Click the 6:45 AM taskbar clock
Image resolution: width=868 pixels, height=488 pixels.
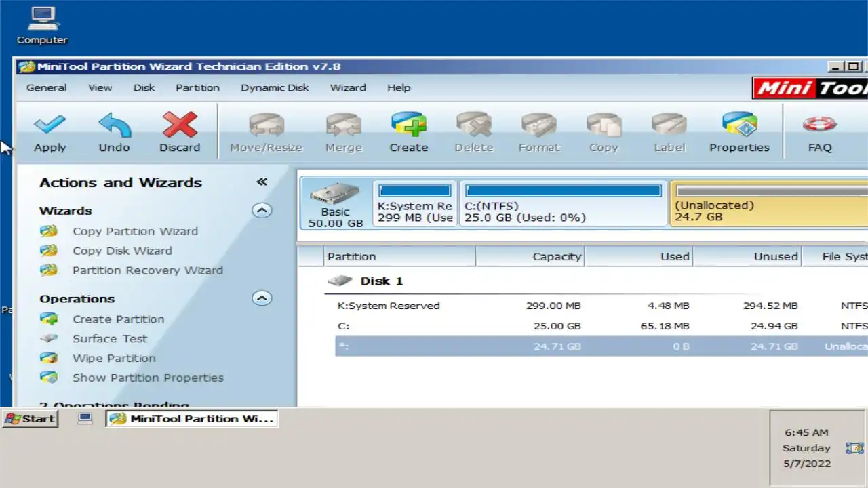[806, 432]
